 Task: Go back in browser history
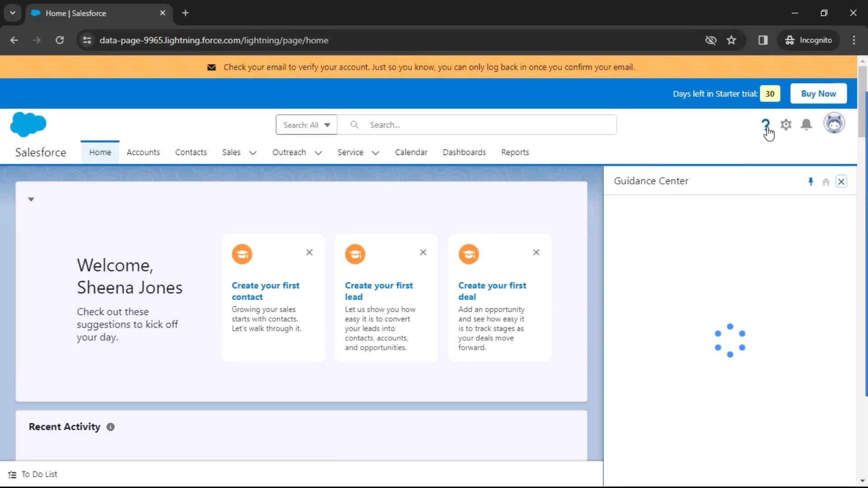tap(14, 40)
